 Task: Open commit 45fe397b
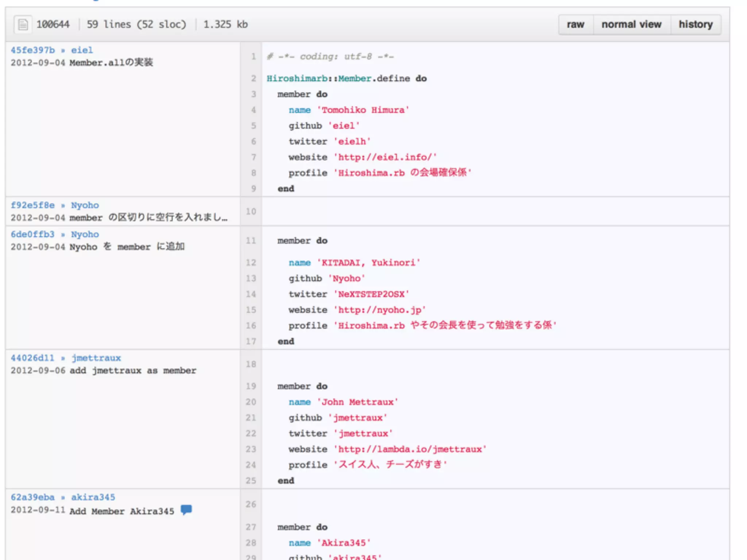[32, 50]
